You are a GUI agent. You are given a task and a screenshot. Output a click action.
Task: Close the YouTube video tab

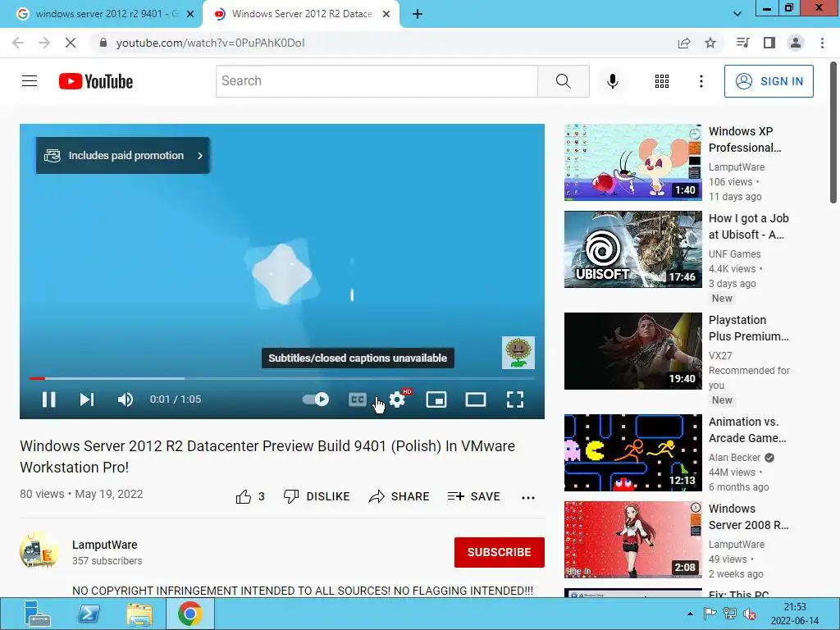[x=386, y=15]
